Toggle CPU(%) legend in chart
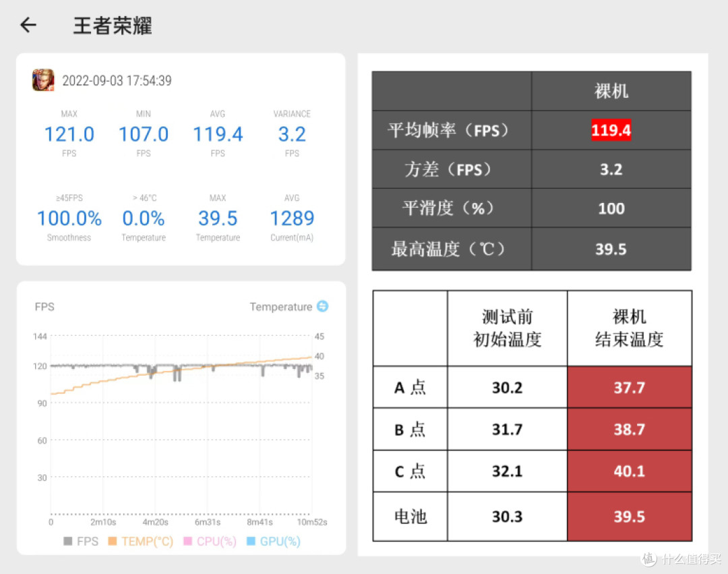The height and width of the screenshot is (574, 728). pyautogui.click(x=210, y=542)
